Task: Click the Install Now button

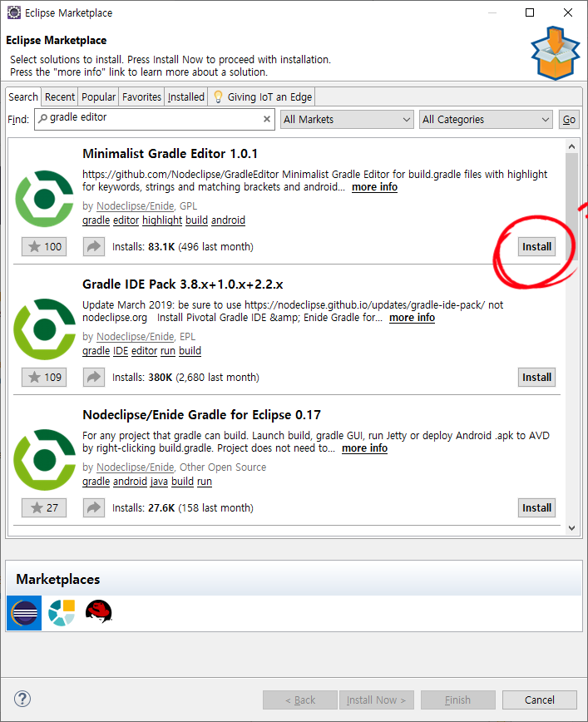Action: pyautogui.click(x=376, y=700)
